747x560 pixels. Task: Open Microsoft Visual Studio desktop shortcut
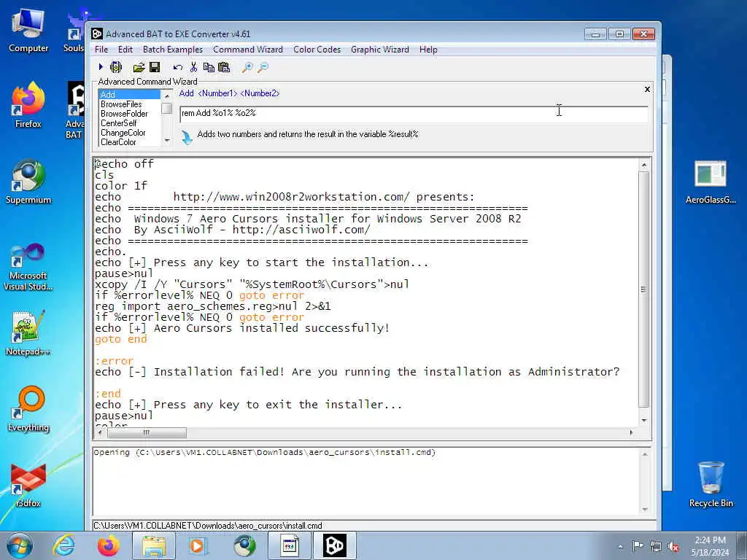[x=28, y=267]
